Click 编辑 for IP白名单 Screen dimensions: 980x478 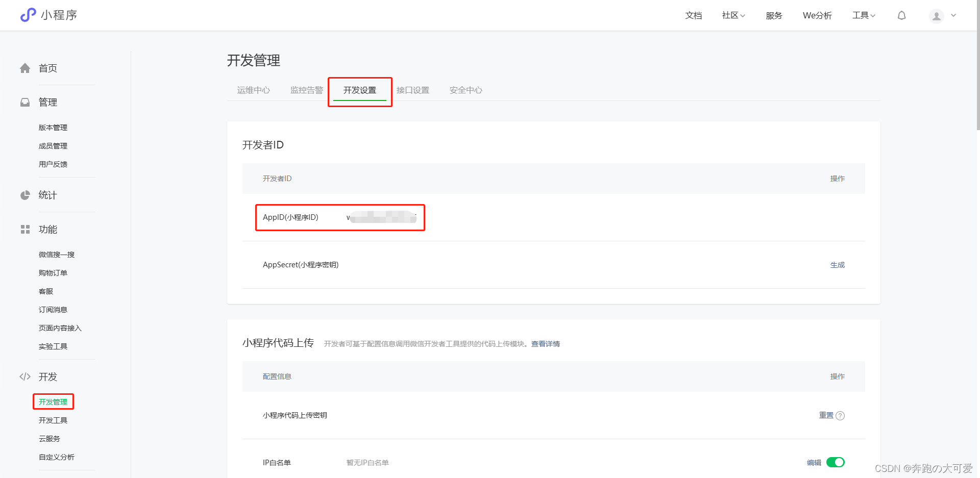coord(814,463)
